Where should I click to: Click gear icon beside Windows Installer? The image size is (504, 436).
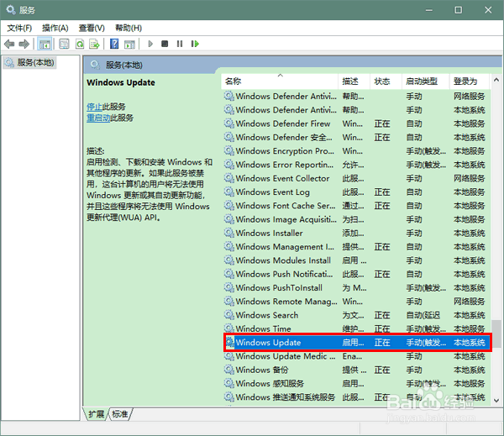(229, 233)
